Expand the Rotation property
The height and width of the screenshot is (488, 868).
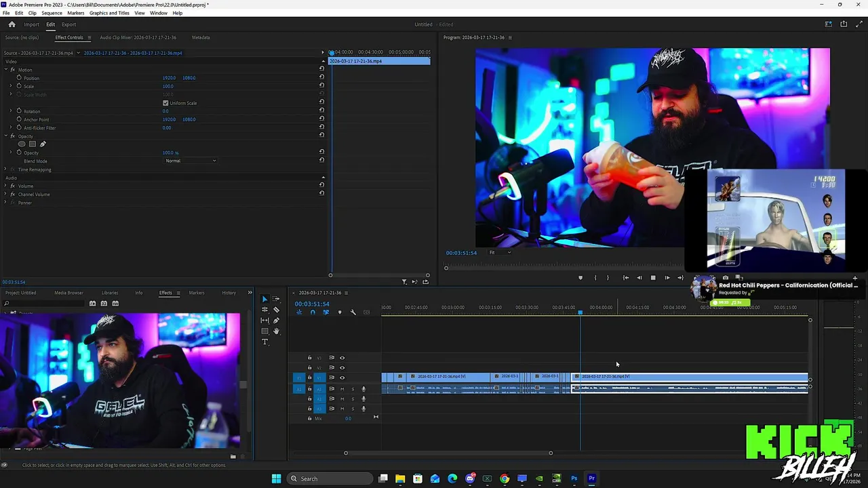tap(11, 111)
